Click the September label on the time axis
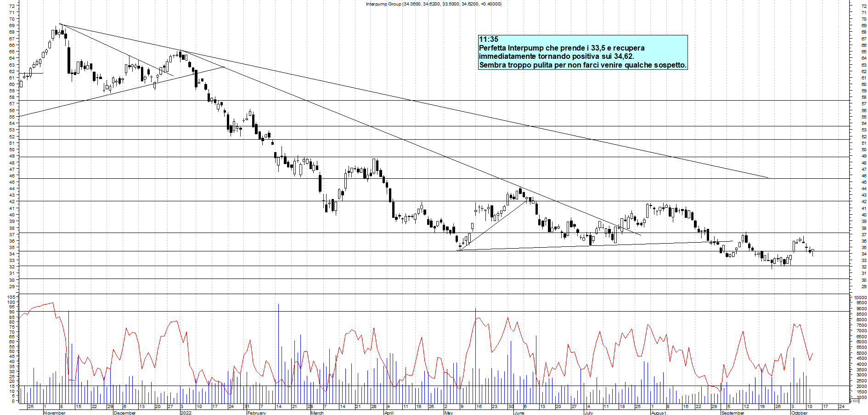Viewport: 868px width, 415px height. pos(733,413)
